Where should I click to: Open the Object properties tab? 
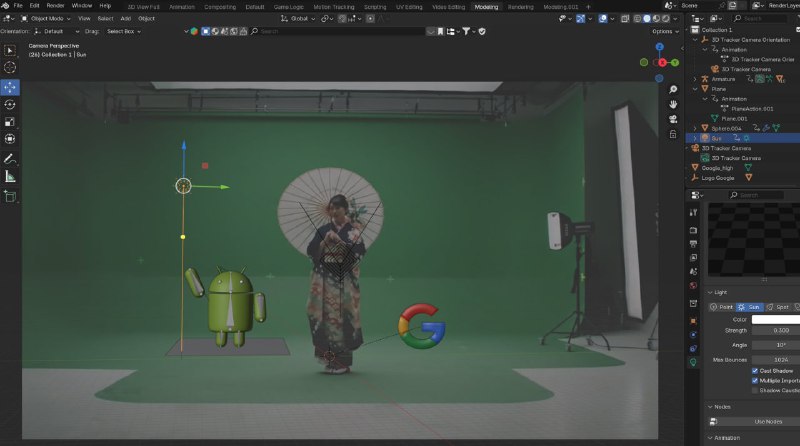693,321
